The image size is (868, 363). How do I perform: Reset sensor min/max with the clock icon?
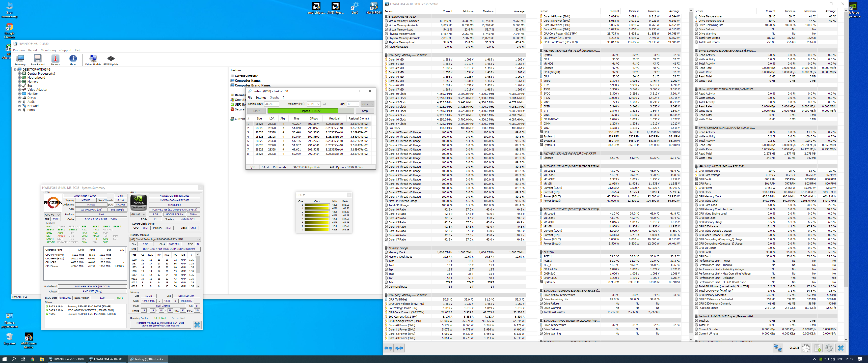[x=806, y=348]
